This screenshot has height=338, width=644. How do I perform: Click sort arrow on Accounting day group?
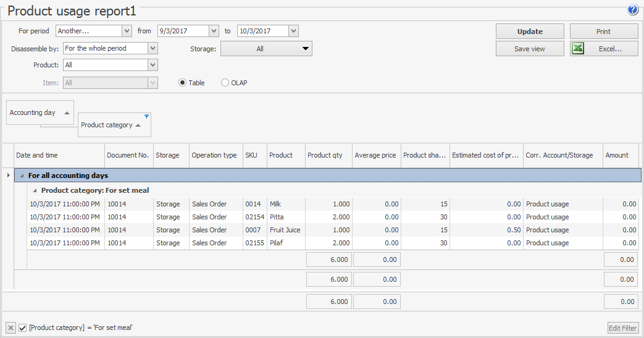(66, 112)
